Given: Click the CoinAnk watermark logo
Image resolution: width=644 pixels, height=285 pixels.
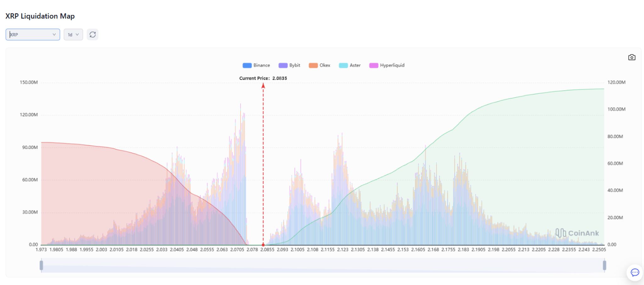Looking at the screenshot, I should tap(577, 233).
